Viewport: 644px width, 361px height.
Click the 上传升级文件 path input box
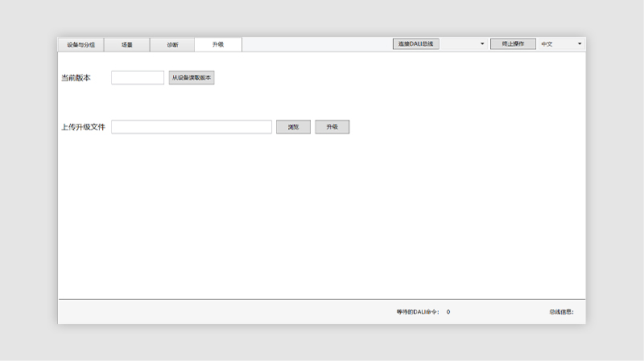point(192,127)
